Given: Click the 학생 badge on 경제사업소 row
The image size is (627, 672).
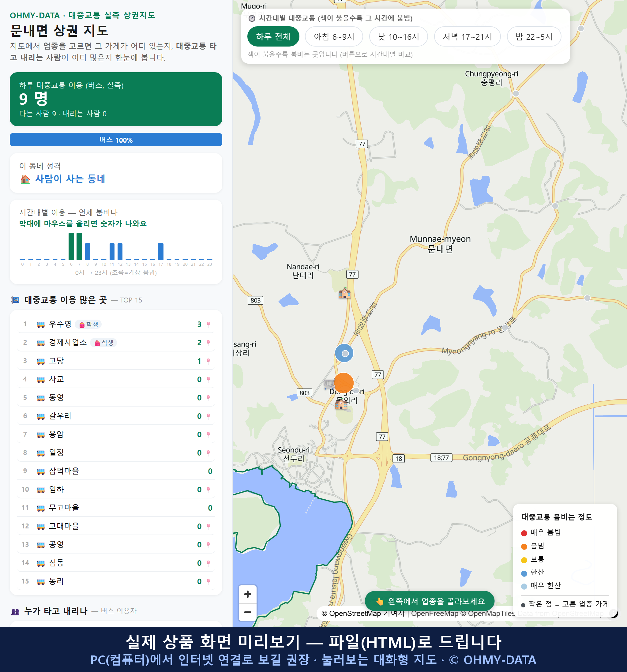Looking at the screenshot, I should [x=104, y=342].
